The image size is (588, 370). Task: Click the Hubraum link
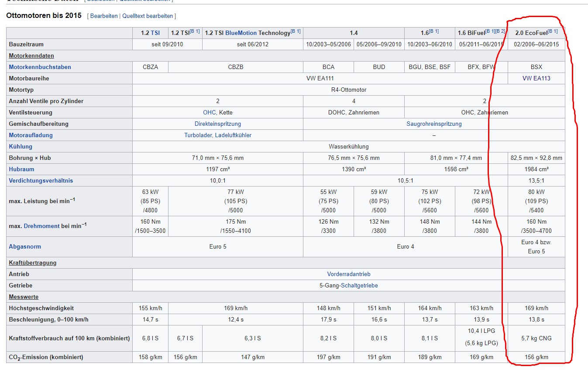click(x=21, y=169)
